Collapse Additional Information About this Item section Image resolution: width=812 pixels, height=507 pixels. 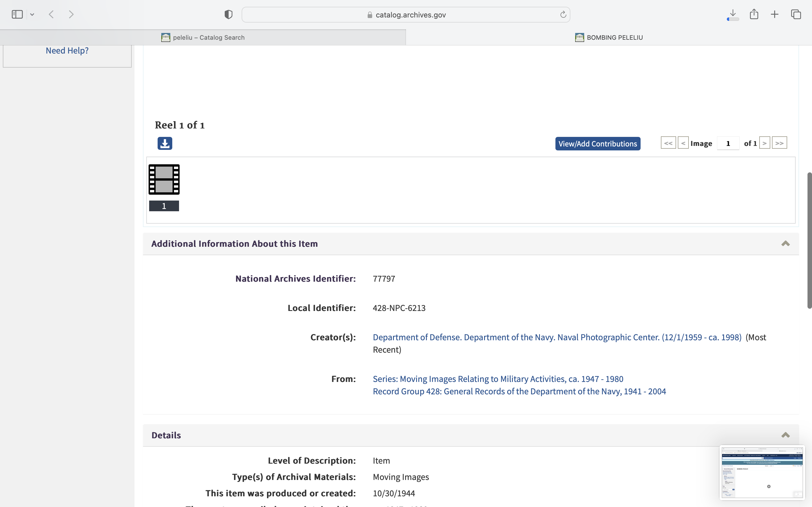pos(785,244)
